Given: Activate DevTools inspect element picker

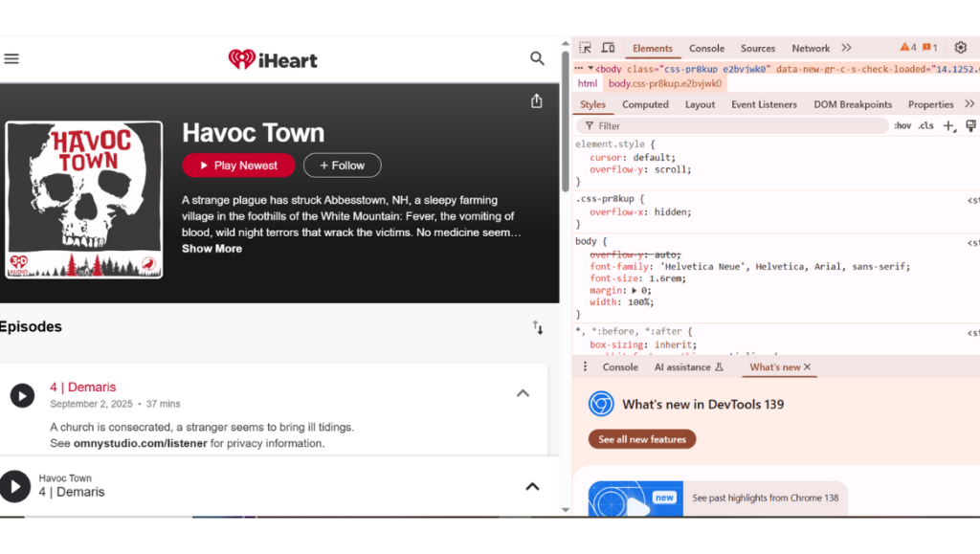Looking at the screenshot, I should pyautogui.click(x=585, y=48).
